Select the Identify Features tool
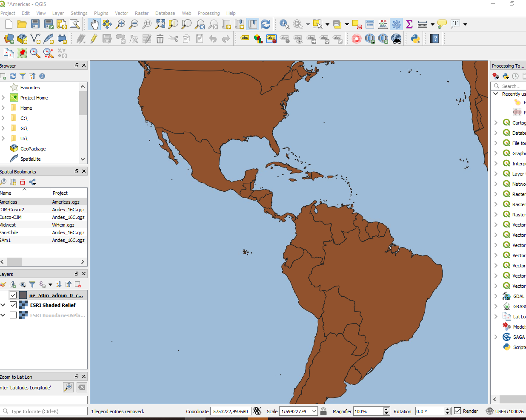 point(284,24)
